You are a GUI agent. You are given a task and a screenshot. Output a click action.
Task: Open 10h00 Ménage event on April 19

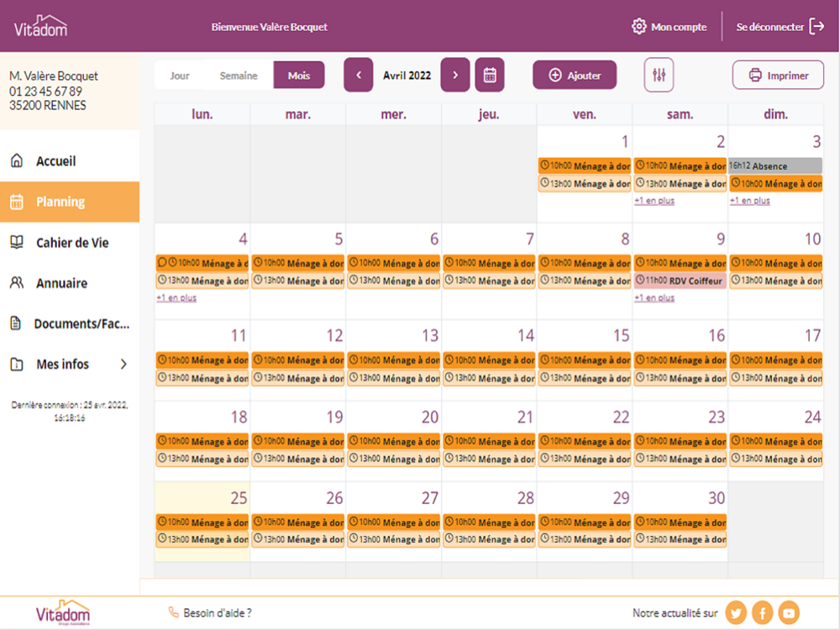click(x=298, y=441)
